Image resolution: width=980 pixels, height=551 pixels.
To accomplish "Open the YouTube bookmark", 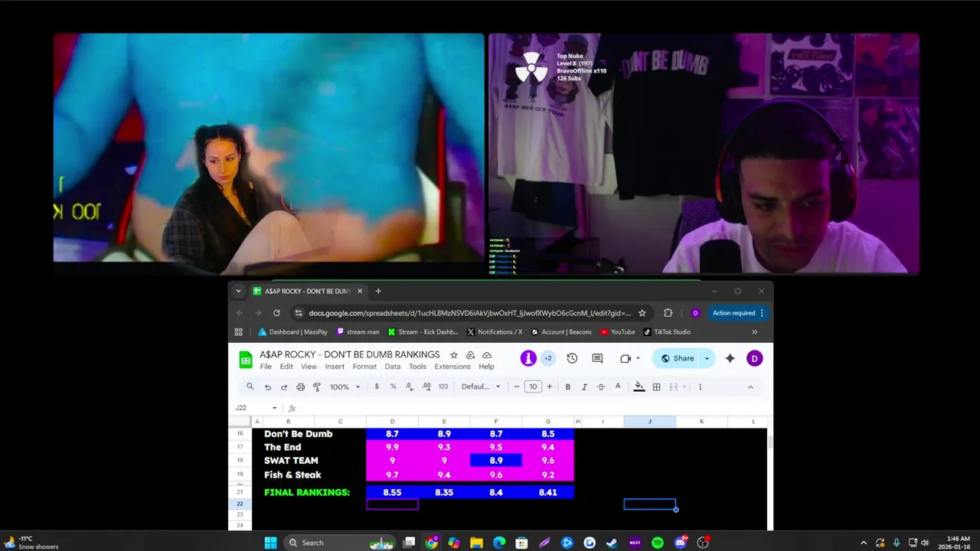I will click(617, 332).
